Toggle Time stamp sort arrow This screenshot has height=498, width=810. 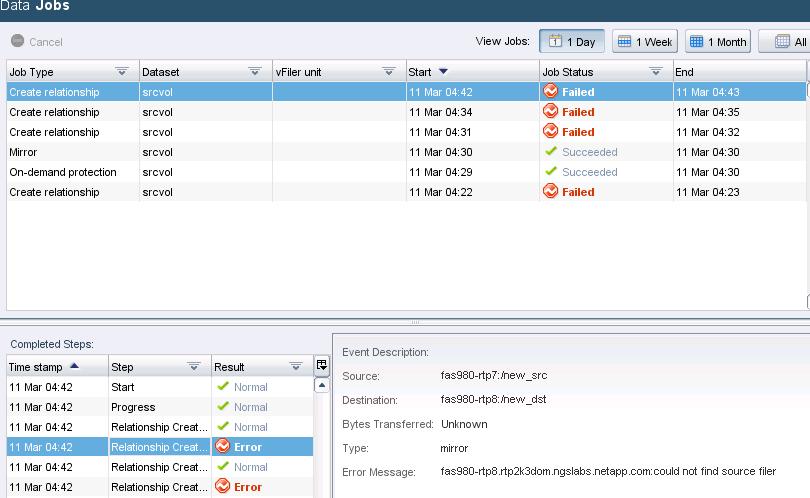[x=74, y=366]
